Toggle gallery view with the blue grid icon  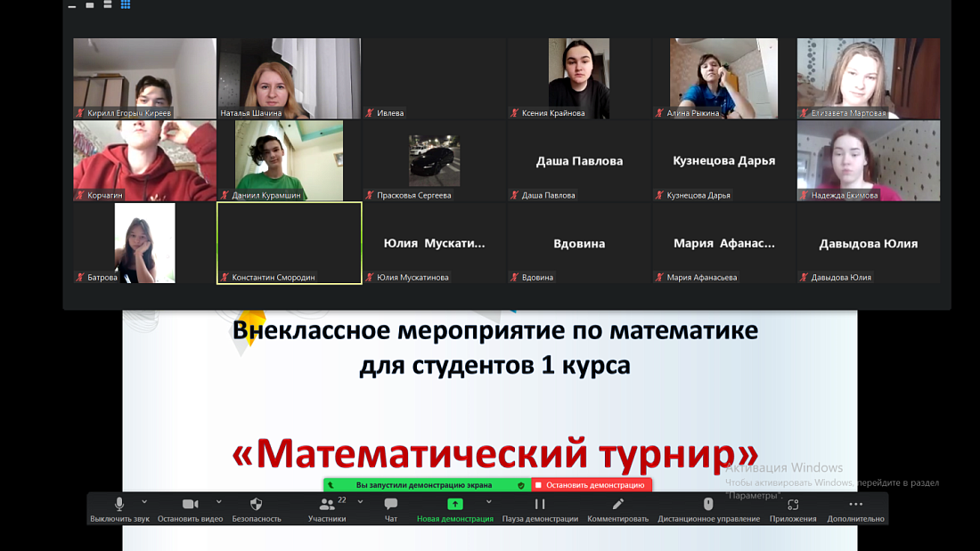pyautogui.click(x=126, y=5)
